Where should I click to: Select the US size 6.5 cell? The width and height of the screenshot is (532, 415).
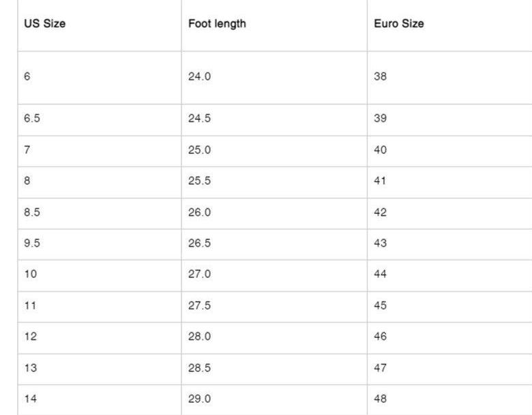(x=100, y=120)
